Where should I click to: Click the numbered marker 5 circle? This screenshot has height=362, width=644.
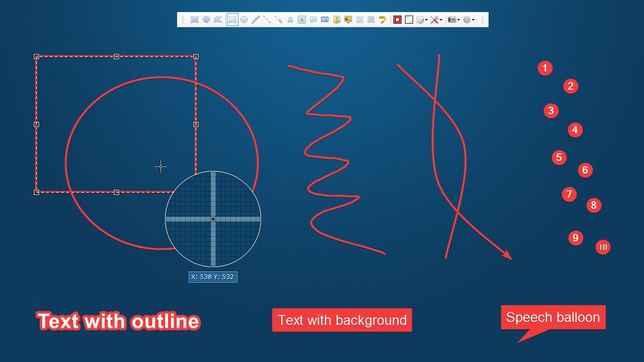[x=559, y=157]
